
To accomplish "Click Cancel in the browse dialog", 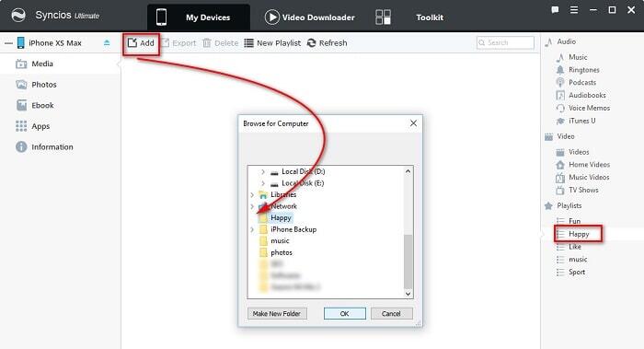I will (x=391, y=314).
